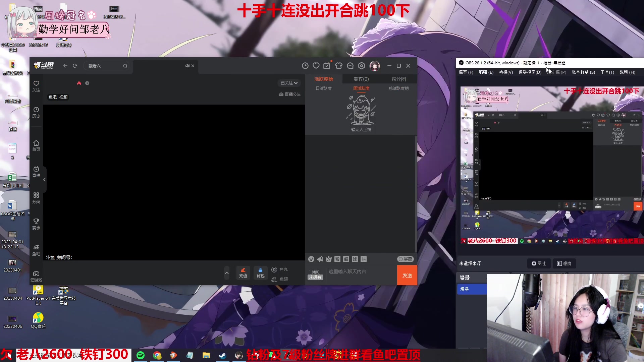Image resolution: width=644 pixels, height=362 pixels.
Task: Open 鱼吧 in Douyu sidebar
Action: coord(36,250)
